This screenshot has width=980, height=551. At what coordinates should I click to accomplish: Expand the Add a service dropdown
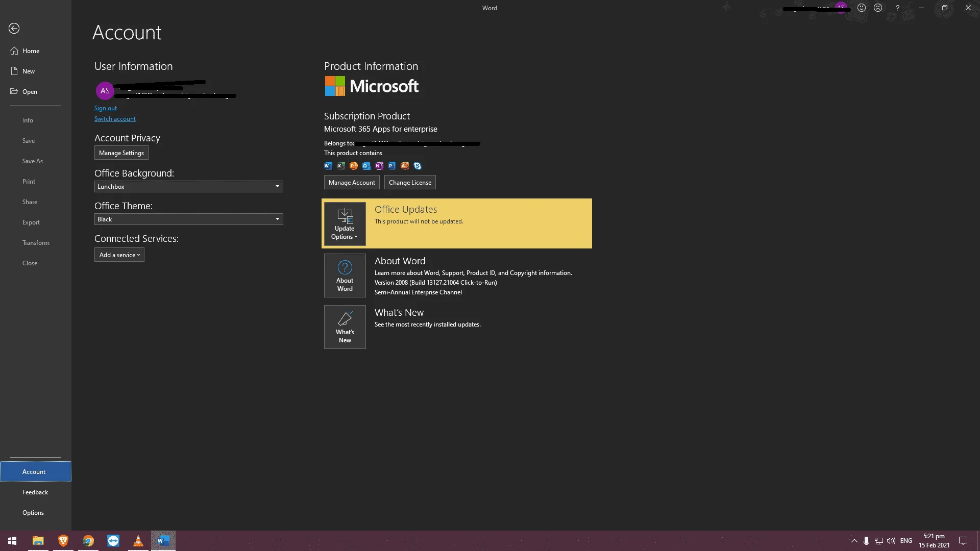pos(119,255)
